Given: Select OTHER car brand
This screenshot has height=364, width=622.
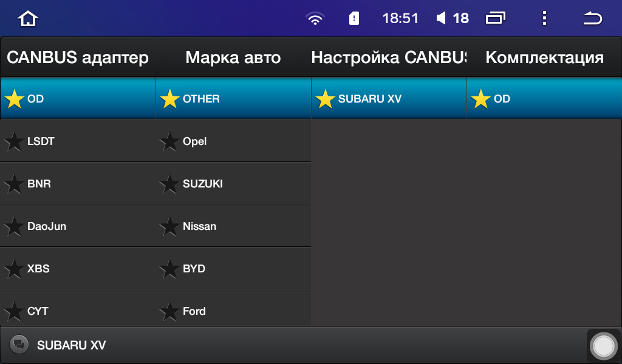Looking at the screenshot, I should (233, 99).
